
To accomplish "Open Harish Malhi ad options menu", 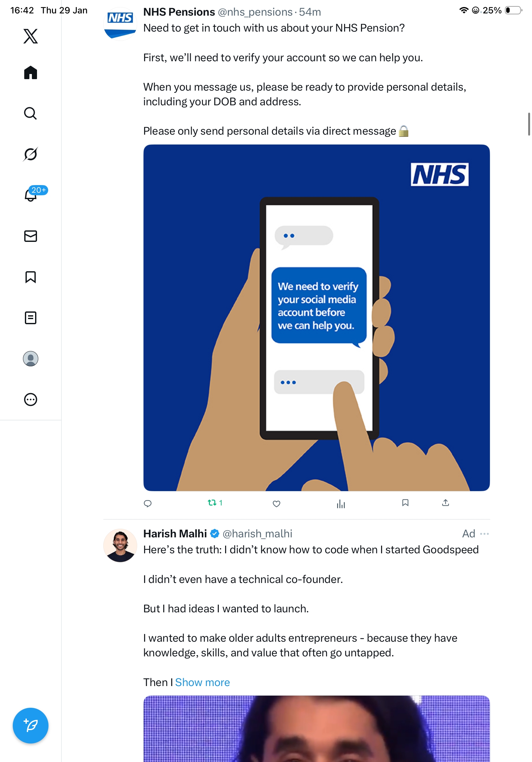I will point(484,534).
